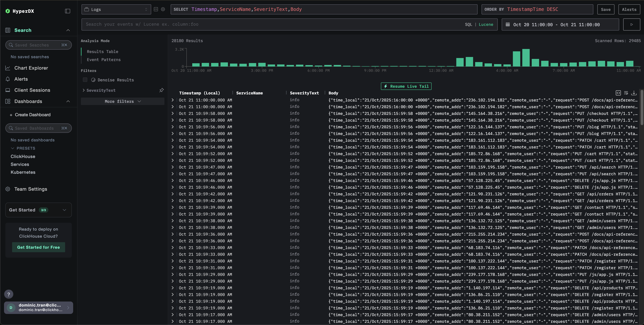
Task: Open the Logs source dropdown
Action: [x=116, y=9]
